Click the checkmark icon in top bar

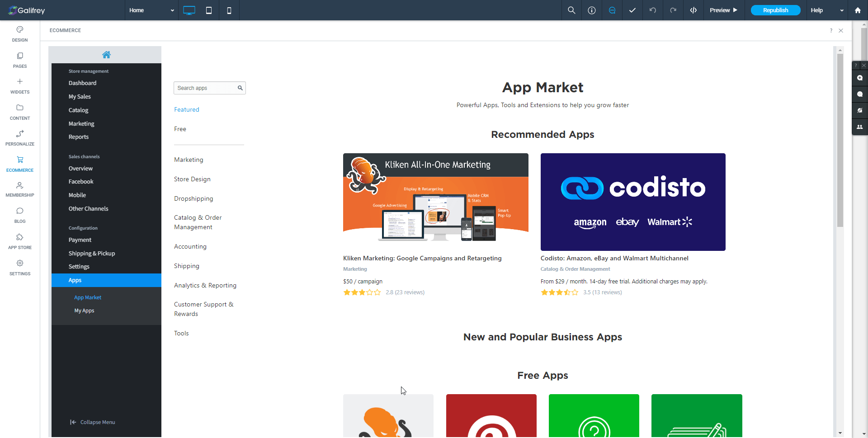(632, 10)
